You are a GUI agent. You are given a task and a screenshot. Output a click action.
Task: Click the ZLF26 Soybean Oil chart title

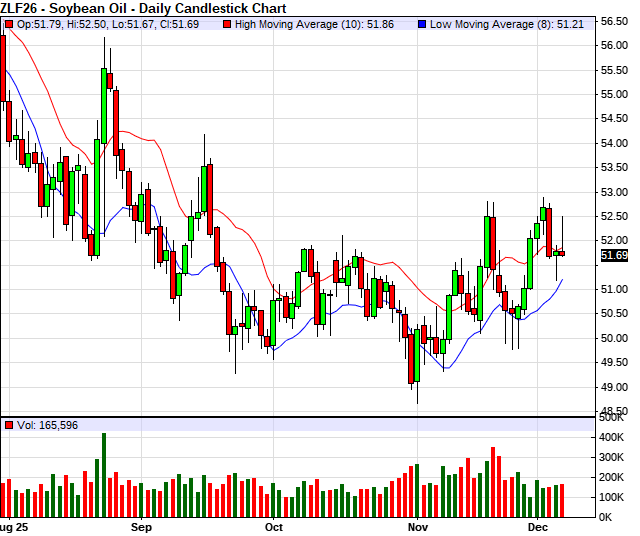click(125, 7)
